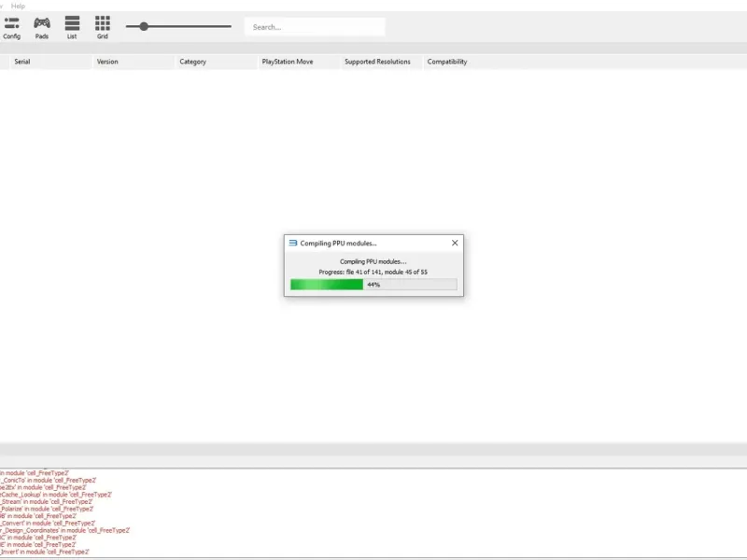
Task: Open the Pads controller settings
Action: 41,27
